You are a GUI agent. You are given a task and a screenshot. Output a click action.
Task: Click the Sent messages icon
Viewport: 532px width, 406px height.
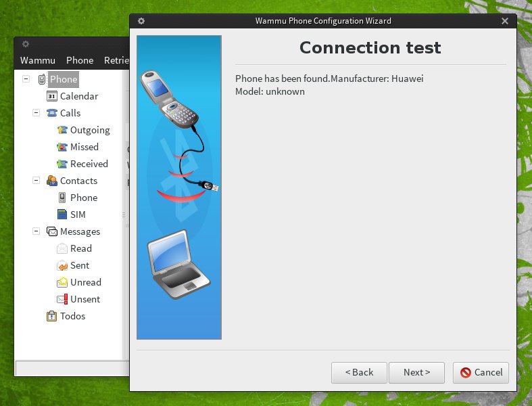(x=62, y=265)
